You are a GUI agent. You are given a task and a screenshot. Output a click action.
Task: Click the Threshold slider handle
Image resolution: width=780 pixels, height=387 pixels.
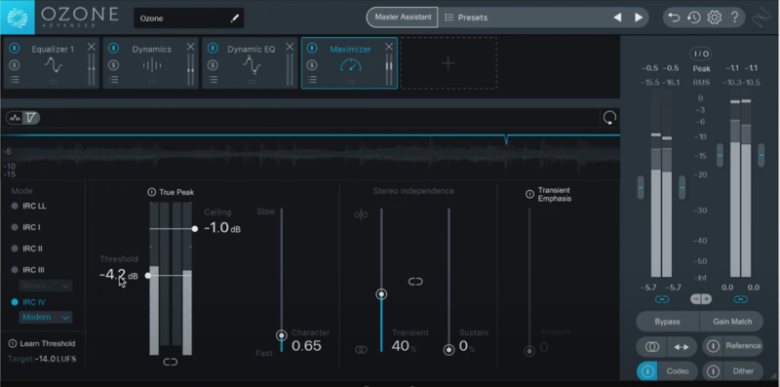[x=148, y=275]
